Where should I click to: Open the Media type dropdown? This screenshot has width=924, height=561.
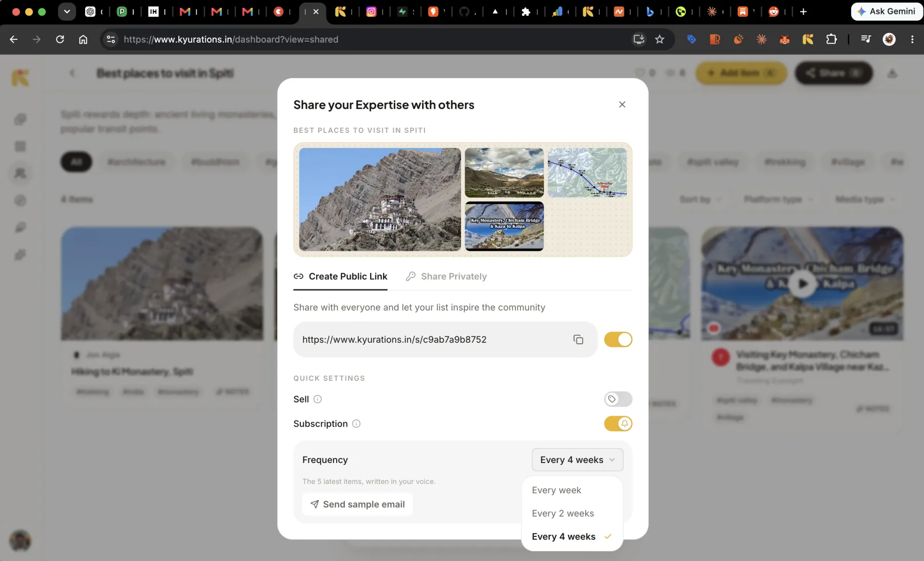tap(865, 200)
